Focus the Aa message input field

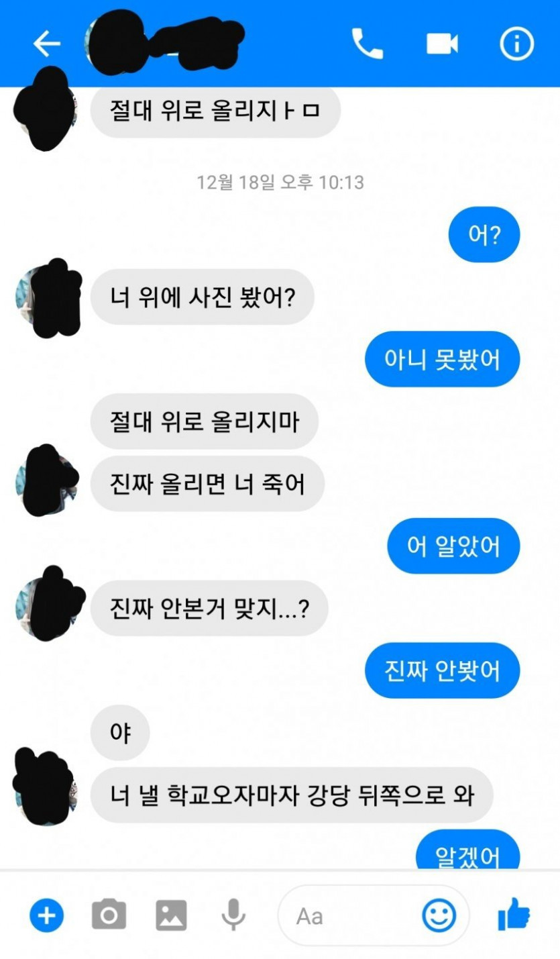click(x=374, y=915)
